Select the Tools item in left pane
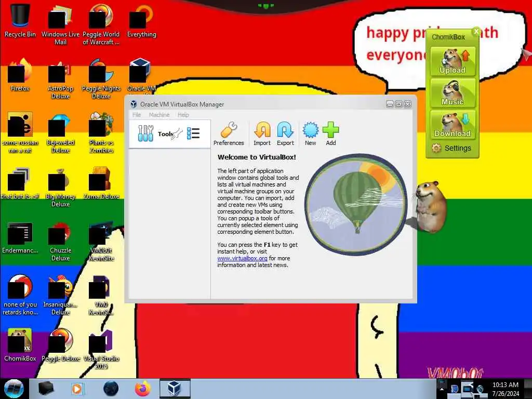 coord(170,134)
